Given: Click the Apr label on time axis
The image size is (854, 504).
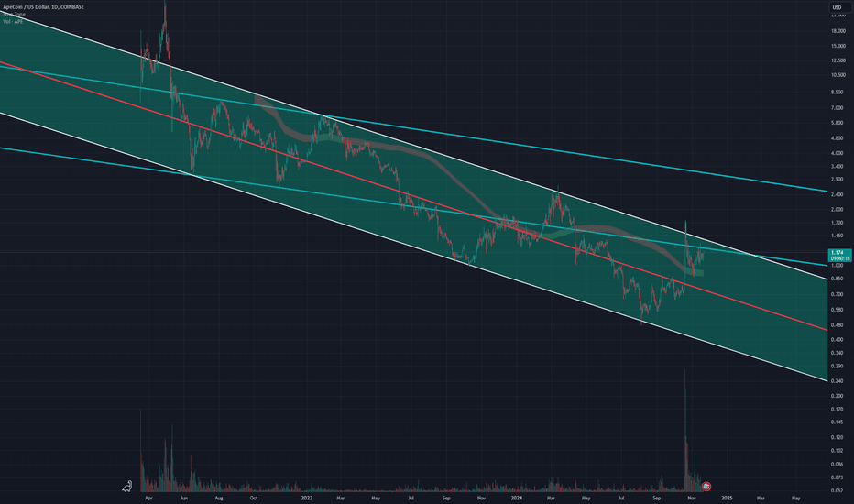Looking at the screenshot, I should point(148,498).
